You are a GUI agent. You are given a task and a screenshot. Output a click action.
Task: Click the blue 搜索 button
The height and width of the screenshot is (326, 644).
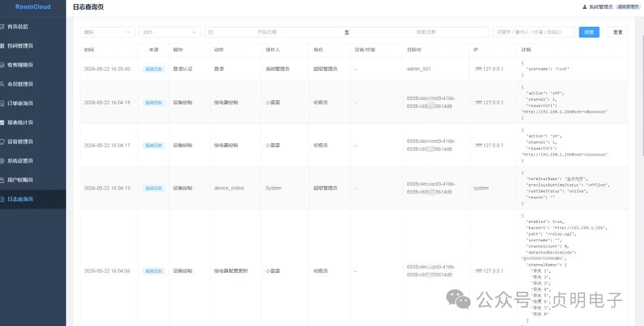[589, 32]
